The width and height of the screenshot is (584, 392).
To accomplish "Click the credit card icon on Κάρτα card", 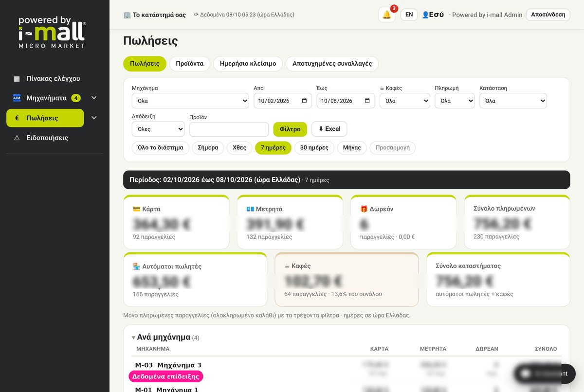I will tap(137, 209).
